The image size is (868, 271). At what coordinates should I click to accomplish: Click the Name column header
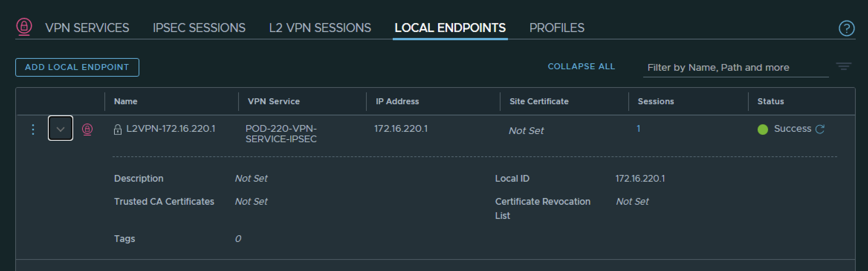126,101
